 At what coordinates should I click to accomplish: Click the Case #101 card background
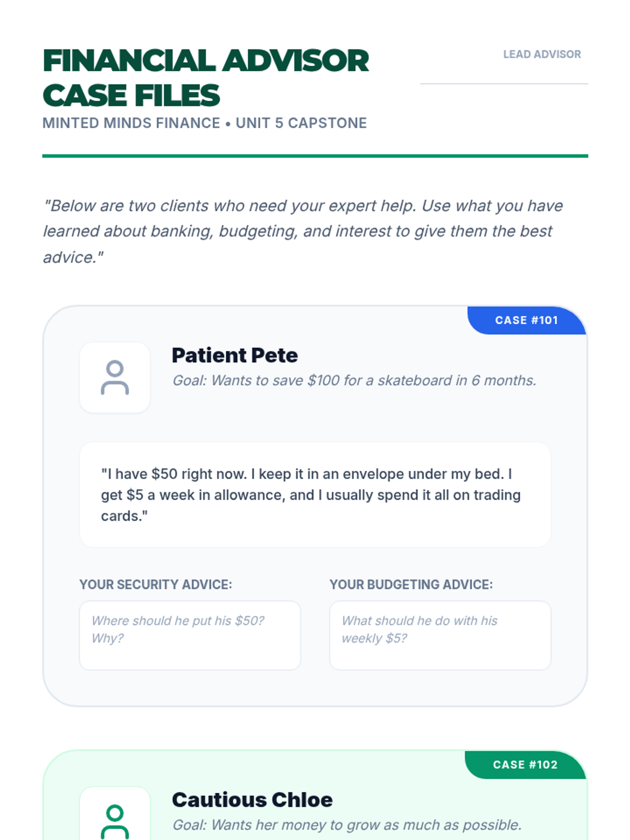315,688
